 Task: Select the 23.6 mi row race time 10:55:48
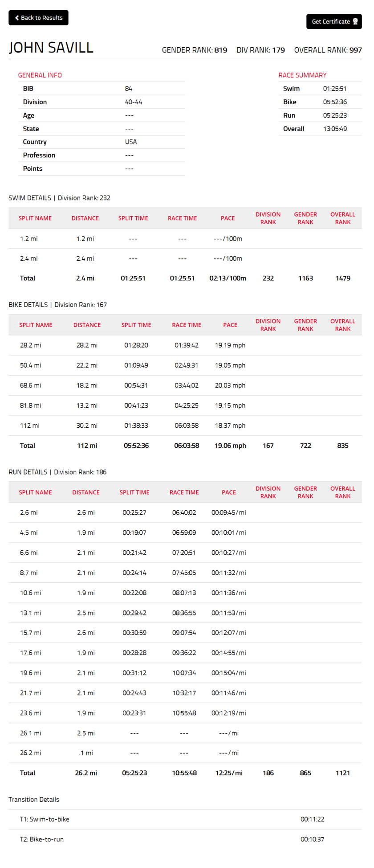click(x=184, y=713)
